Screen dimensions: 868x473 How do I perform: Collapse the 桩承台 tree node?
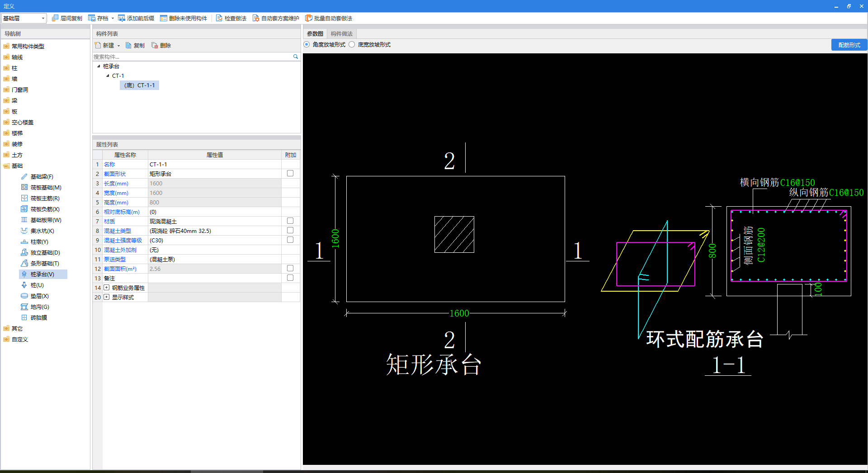(x=99, y=66)
